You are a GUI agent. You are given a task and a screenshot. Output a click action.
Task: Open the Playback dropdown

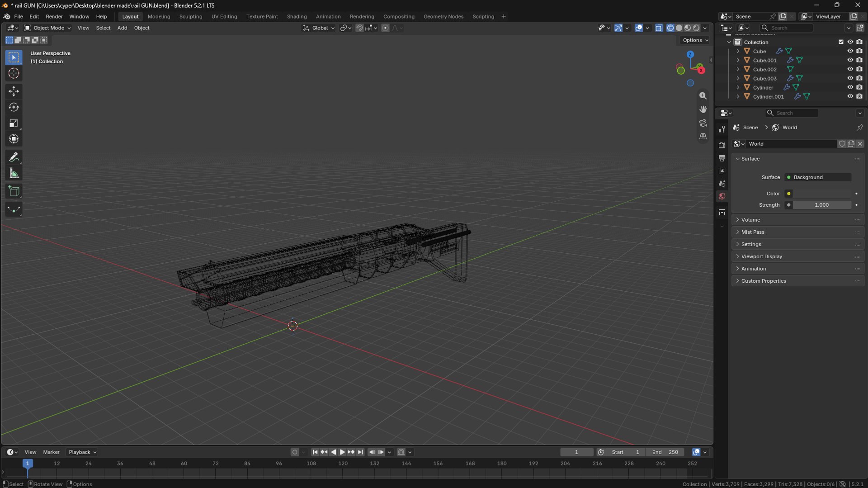click(82, 452)
